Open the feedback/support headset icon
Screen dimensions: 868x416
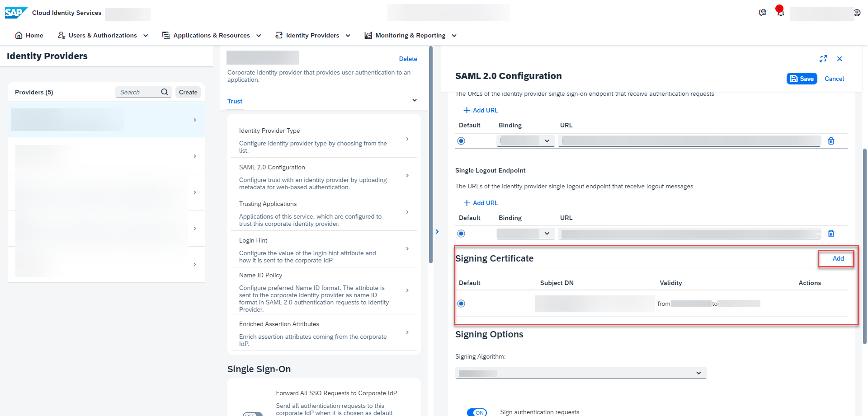pyautogui.click(x=762, y=13)
